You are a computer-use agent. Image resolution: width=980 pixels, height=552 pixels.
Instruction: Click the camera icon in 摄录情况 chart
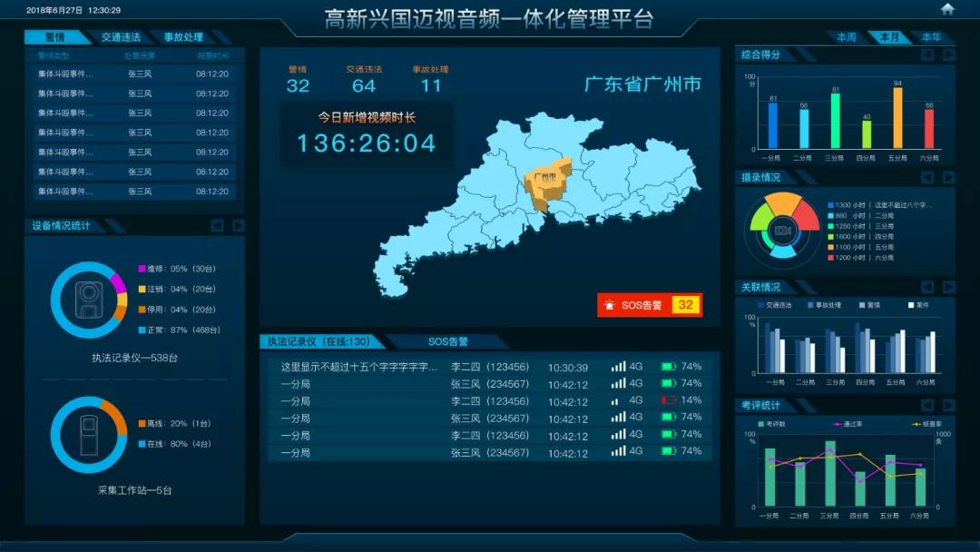pyautogui.click(x=782, y=231)
